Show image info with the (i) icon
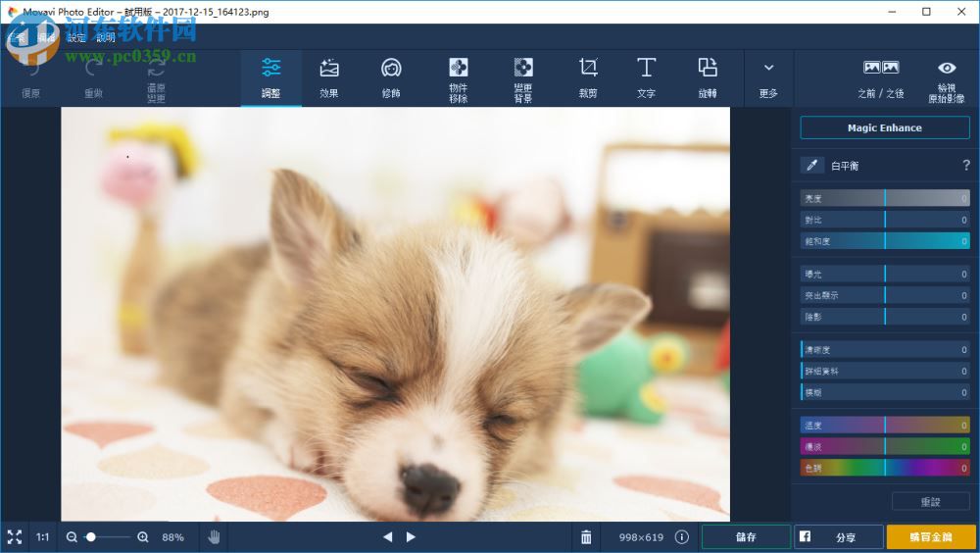Image resolution: width=980 pixels, height=553 pixels. 682,536
